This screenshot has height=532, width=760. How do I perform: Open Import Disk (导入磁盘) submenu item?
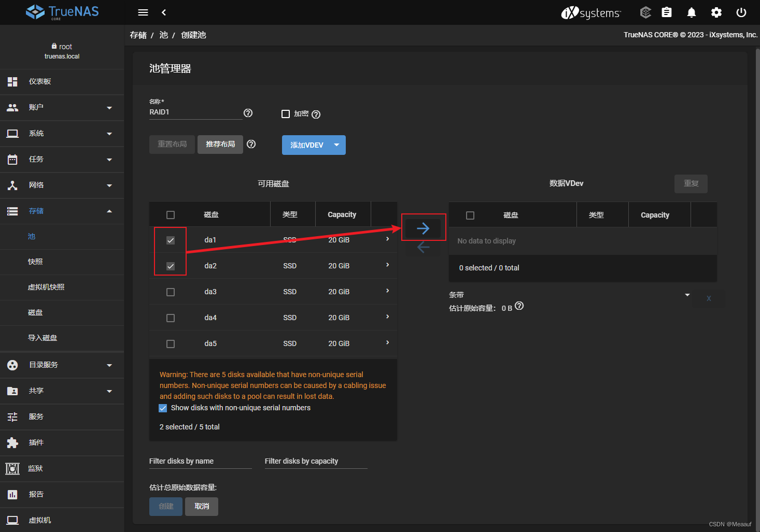[62, 338]
